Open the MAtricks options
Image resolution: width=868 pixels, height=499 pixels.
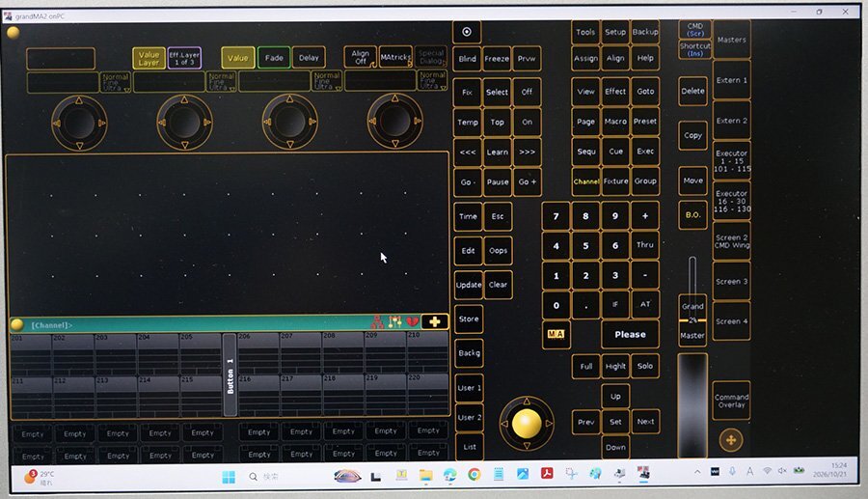(x=395, y=57)
